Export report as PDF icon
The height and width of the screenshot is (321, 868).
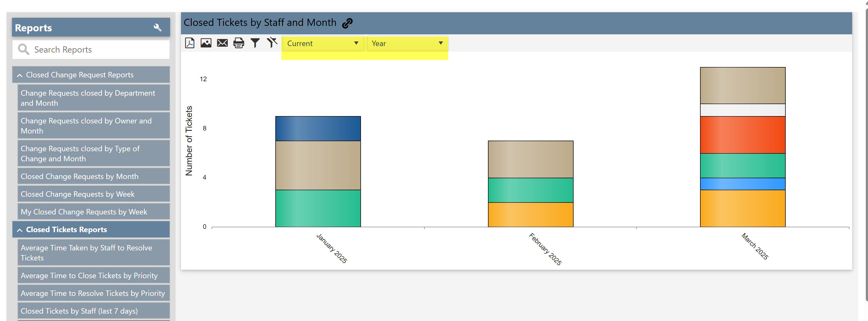click(190, 43)
